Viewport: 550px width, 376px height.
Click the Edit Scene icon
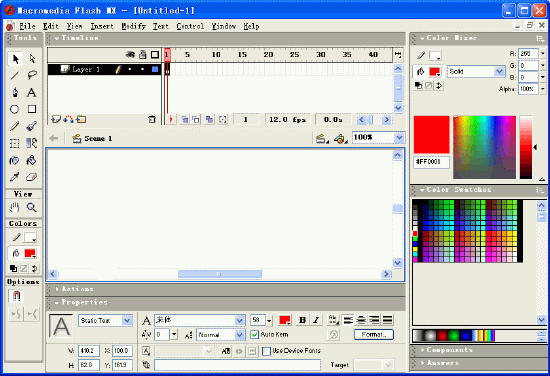point(321,139)
